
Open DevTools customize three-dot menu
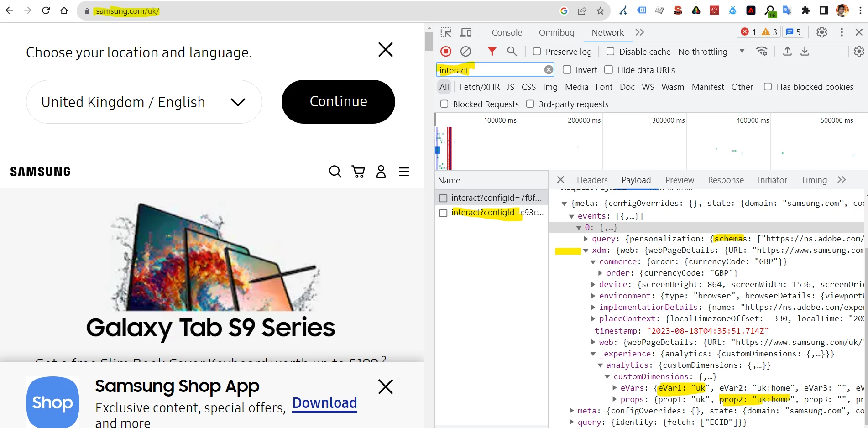click(842, 32)
